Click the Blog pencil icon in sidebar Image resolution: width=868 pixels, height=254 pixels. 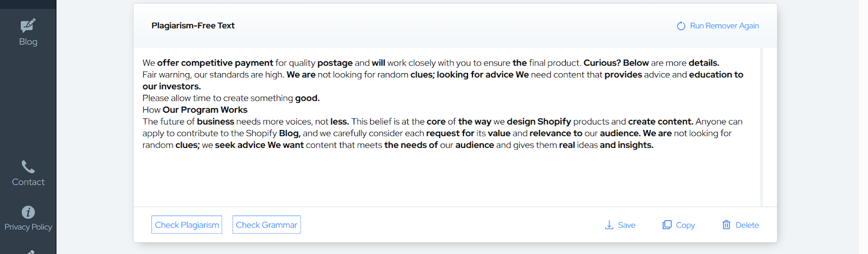[x=28, y=25]
